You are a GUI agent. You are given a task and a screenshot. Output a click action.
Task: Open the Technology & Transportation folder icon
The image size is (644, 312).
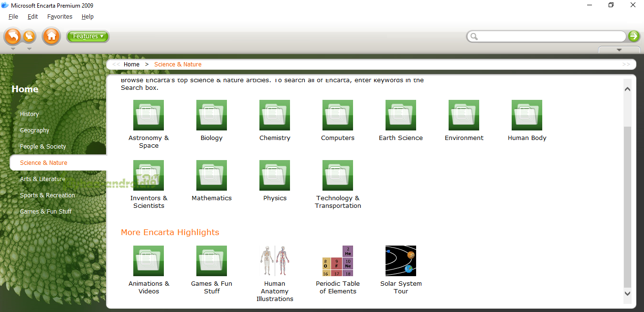click(x=338, y=175)
